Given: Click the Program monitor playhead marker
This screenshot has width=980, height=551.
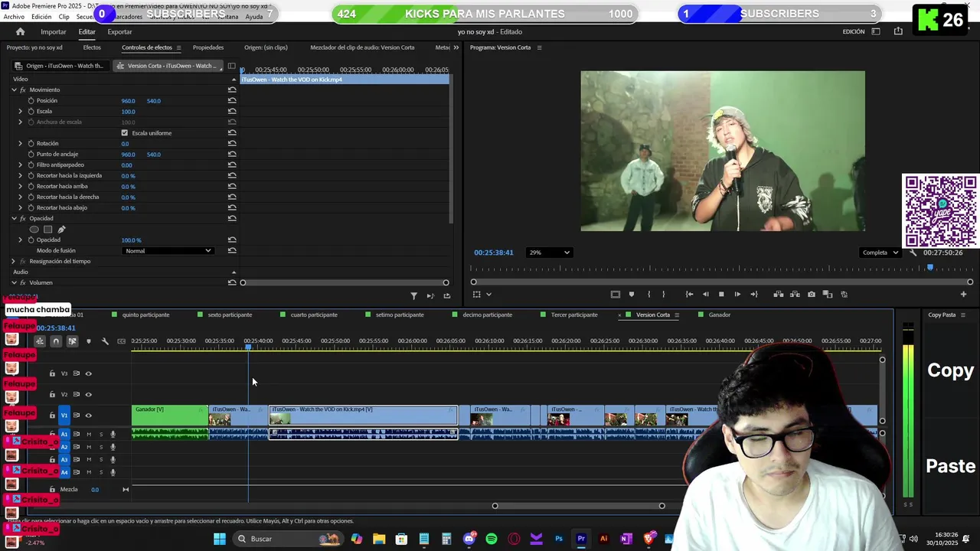Looking at the screenshot, I should coord(930,268).
